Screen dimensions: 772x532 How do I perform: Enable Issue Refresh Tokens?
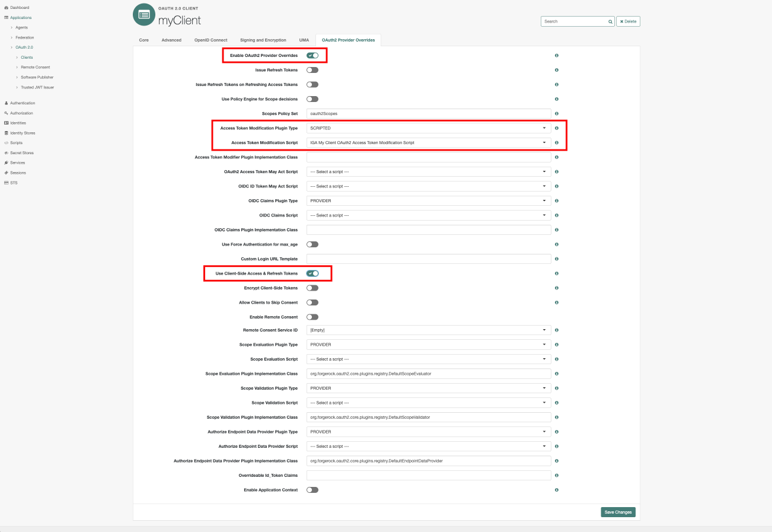312,69
